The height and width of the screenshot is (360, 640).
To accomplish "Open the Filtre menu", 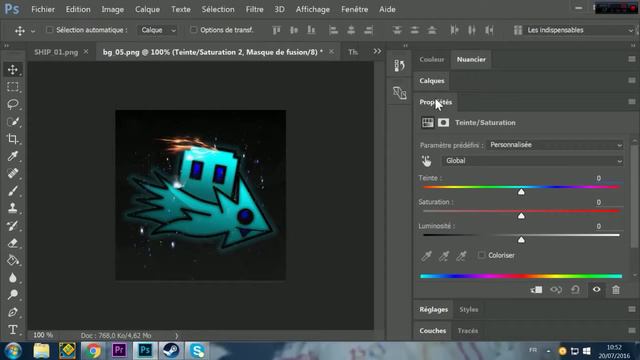I will pos(254,9).
